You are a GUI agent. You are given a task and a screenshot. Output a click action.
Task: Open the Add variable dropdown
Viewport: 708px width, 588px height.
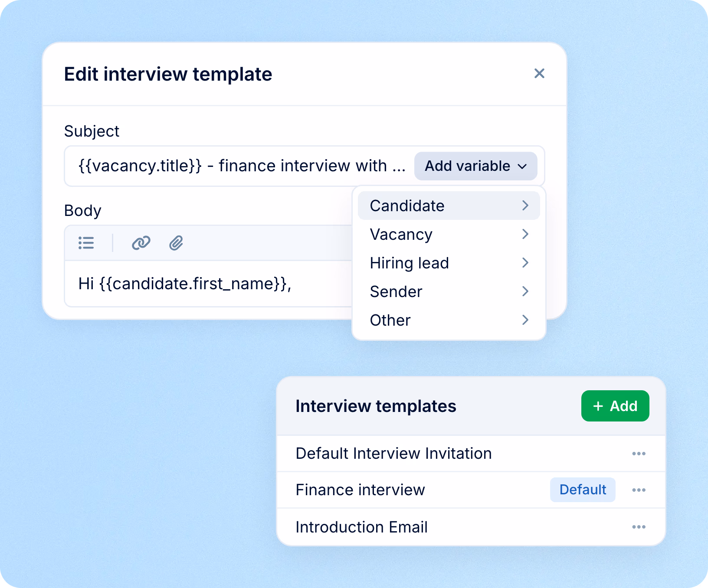pyautogui.click(x=475, y=166)
